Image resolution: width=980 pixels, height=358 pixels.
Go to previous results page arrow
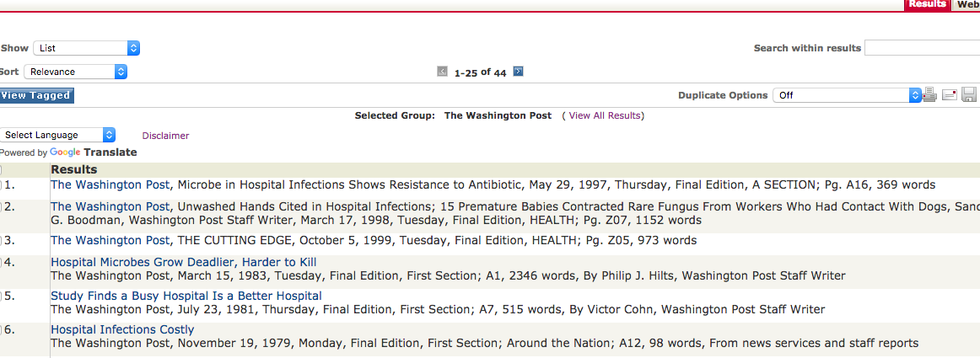coord(443,72)
